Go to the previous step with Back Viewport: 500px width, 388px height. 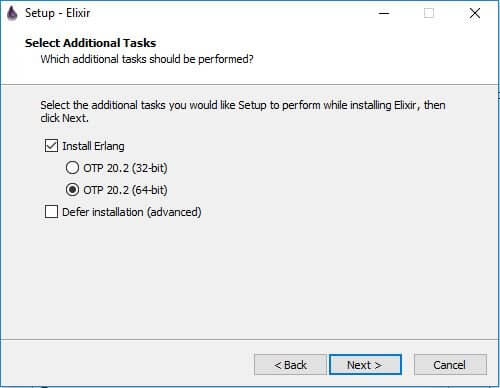(290, 365)
